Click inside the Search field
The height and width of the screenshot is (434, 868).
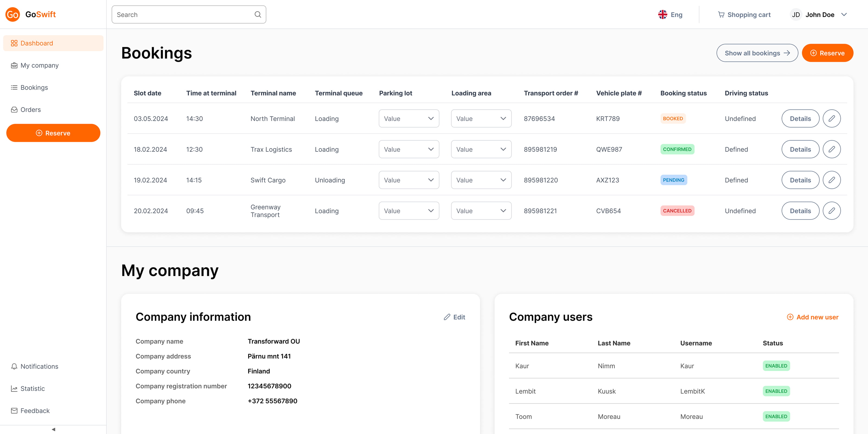click(x=182, y=14)
